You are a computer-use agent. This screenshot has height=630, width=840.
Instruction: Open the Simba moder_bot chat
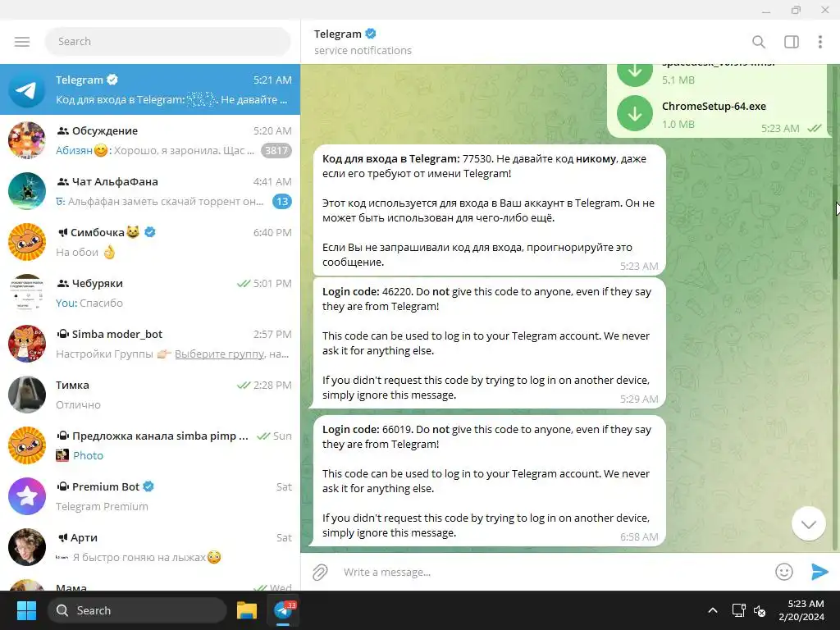[150, 344]
